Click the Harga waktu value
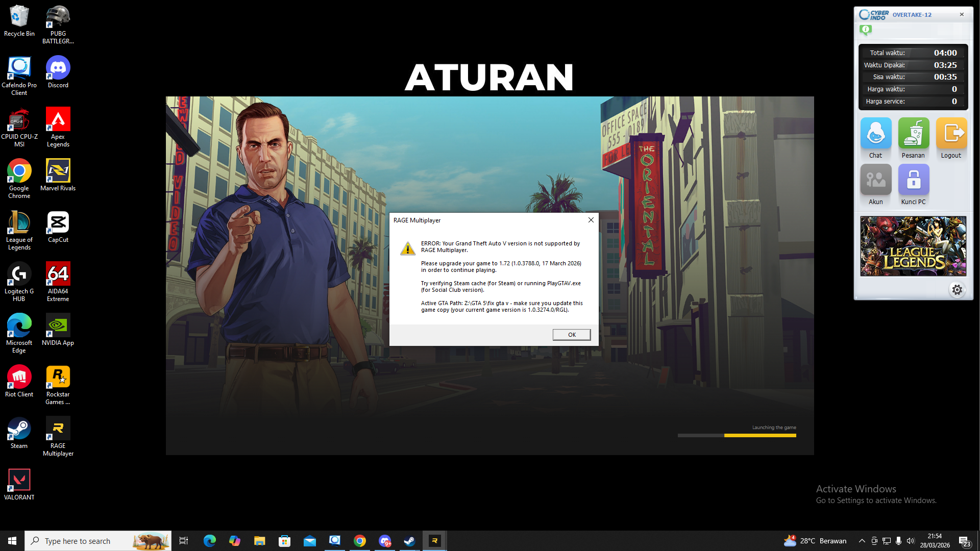Screen dimensions: 980x551 pos(954,89)
